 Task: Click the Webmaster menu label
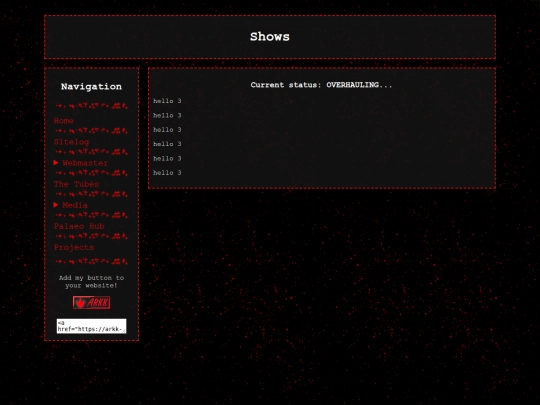pyautogui.click(x=85, y=163)
